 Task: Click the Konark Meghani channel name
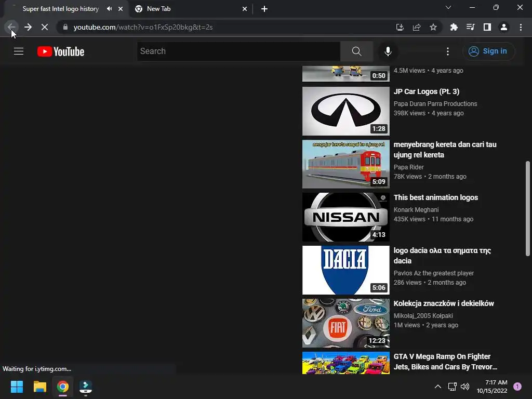pyautogui.click(x=416, y=210)
